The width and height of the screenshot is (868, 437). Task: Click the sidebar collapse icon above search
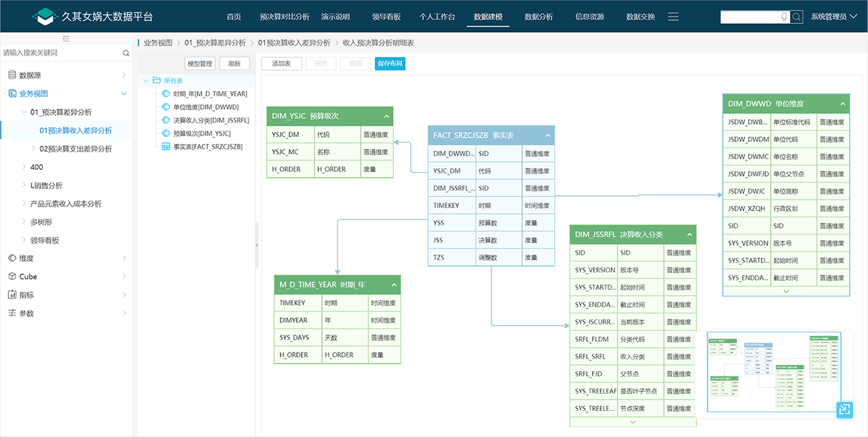(66, 39)
